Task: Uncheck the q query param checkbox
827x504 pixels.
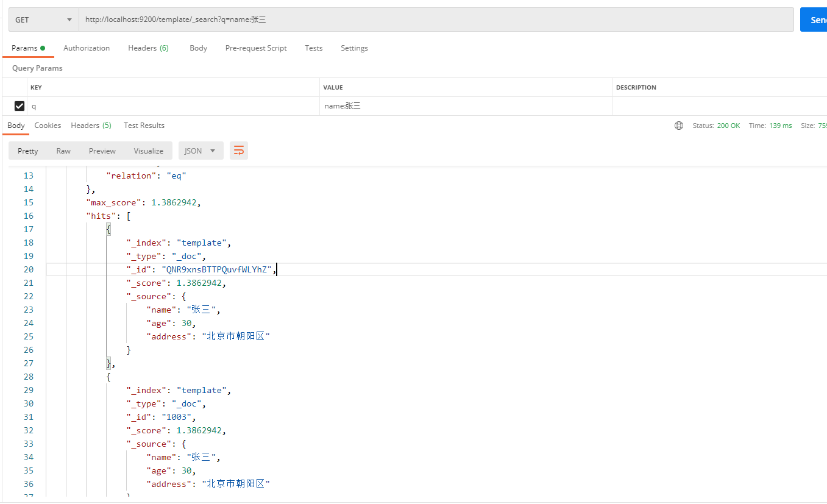Action: point(20,106)
